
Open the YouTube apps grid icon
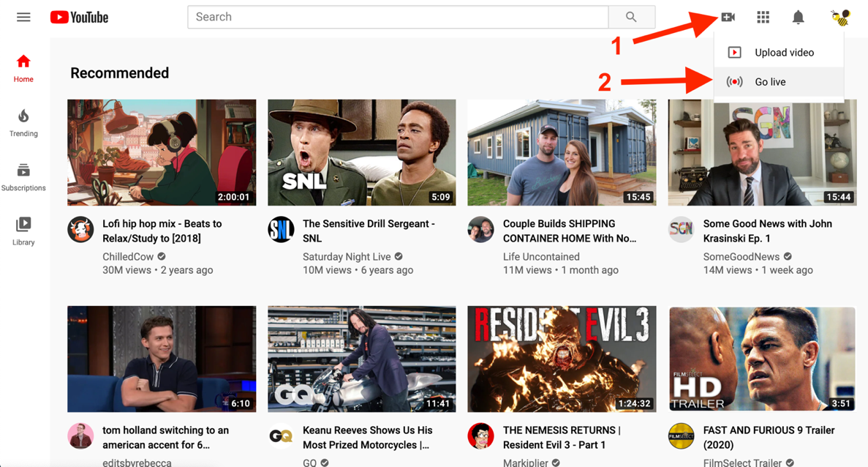(x=763, y=17)
